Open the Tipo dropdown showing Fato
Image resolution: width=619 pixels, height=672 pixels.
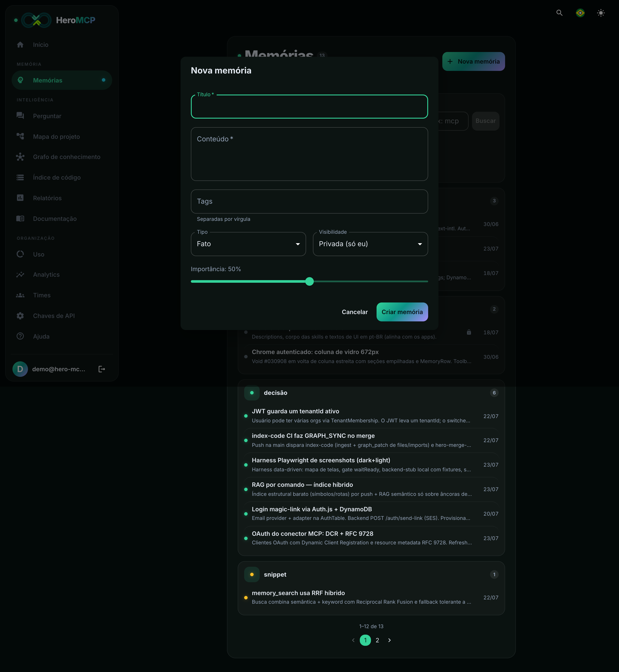pos(248,244)
